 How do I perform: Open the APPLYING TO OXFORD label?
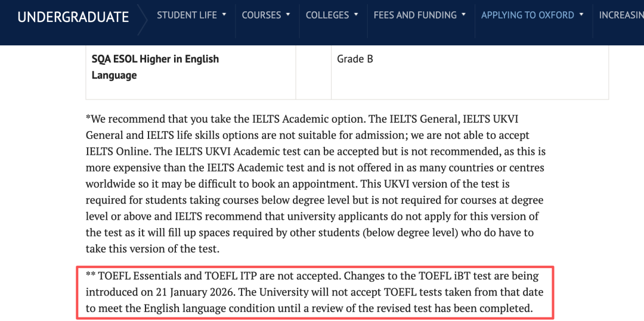(528, 15)
